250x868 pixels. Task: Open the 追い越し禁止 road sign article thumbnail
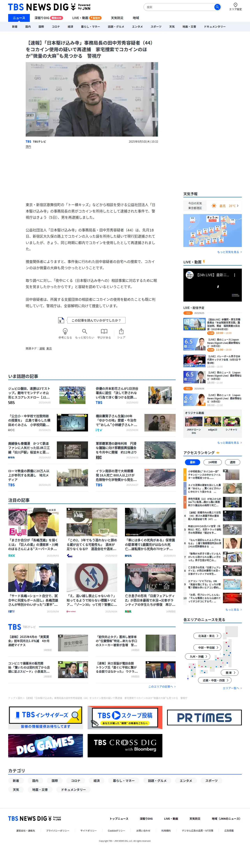pos(92,578)
